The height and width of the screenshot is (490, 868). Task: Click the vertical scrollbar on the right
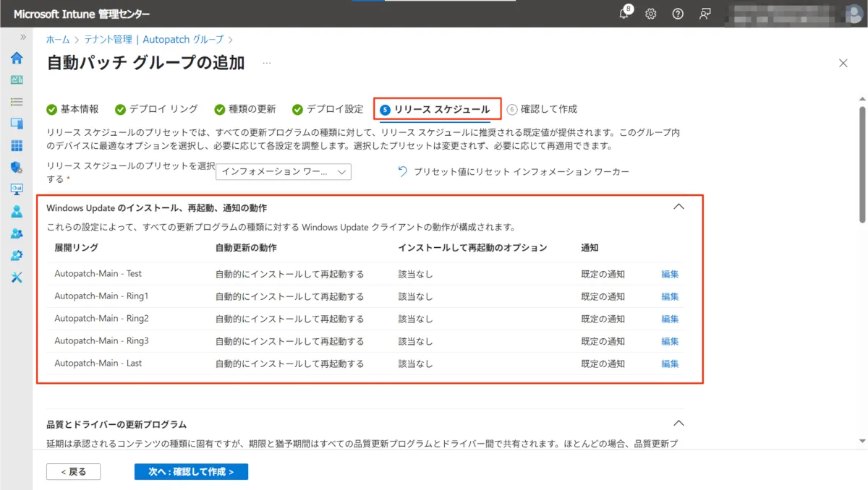pos(861,165)
